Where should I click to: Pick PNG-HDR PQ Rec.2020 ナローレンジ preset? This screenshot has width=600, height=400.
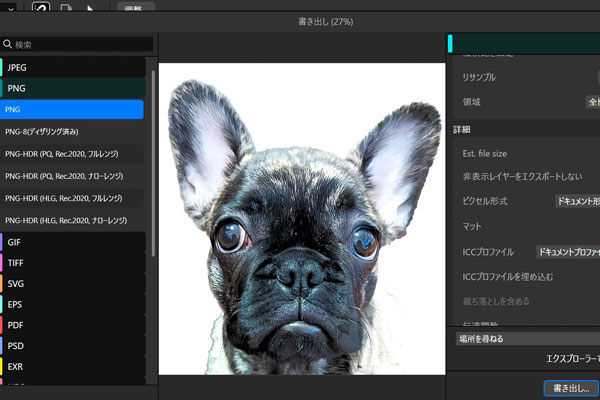click(72, 176)
